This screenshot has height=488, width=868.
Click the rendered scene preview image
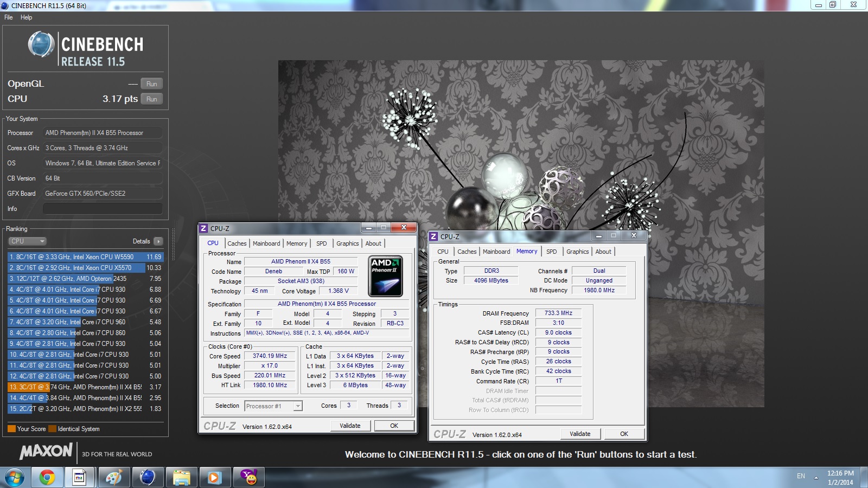521,233
